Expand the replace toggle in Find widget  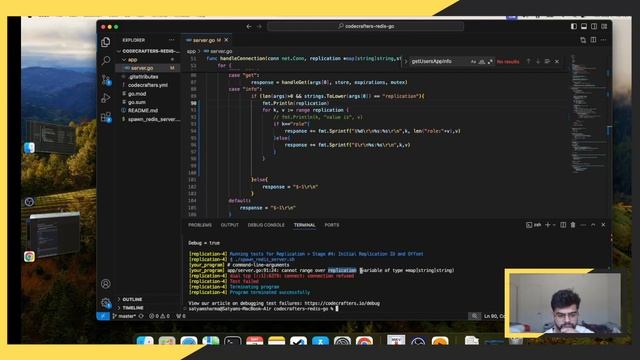tap(406, 61)
